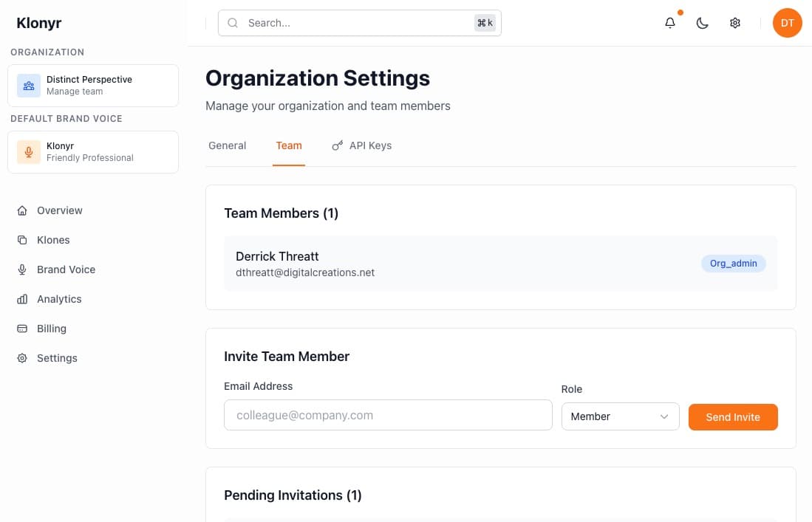This screenshot has height=522, width=812.
Task: Expand the Distinct Perspective organization card
Action: (x=92, y=85)
